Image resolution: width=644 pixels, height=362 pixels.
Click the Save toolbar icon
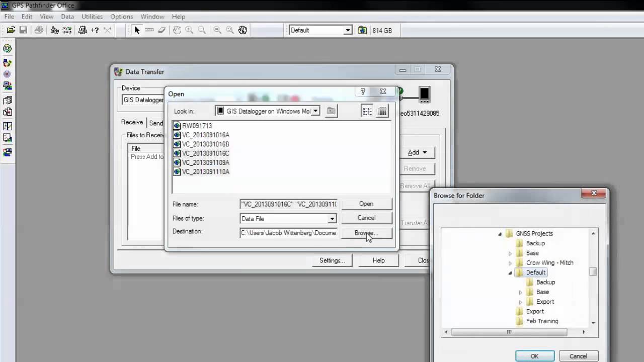[x=23, y=30]
